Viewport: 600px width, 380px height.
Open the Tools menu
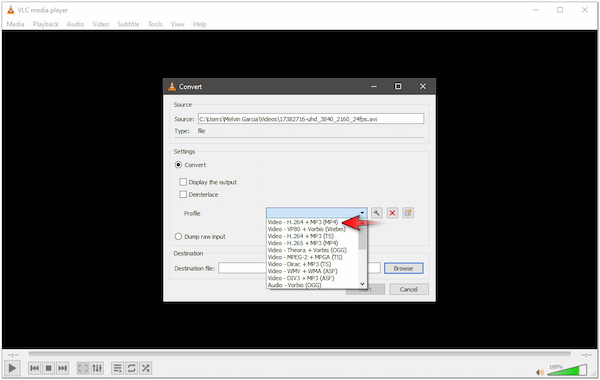point(155,24)
